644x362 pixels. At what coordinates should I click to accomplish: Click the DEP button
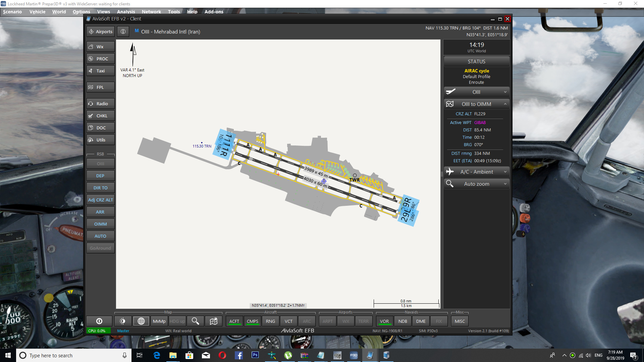click(x=101, y=176)
